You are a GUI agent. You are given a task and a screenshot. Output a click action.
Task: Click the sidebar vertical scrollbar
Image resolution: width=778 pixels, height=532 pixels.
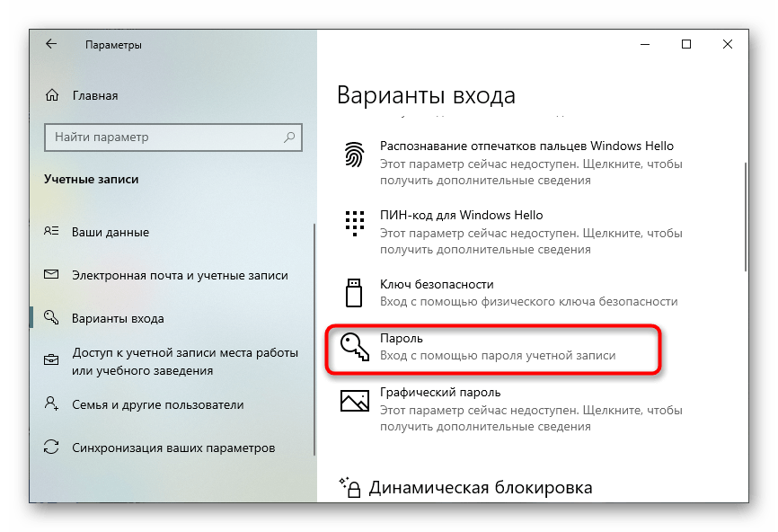pos(314,340)
